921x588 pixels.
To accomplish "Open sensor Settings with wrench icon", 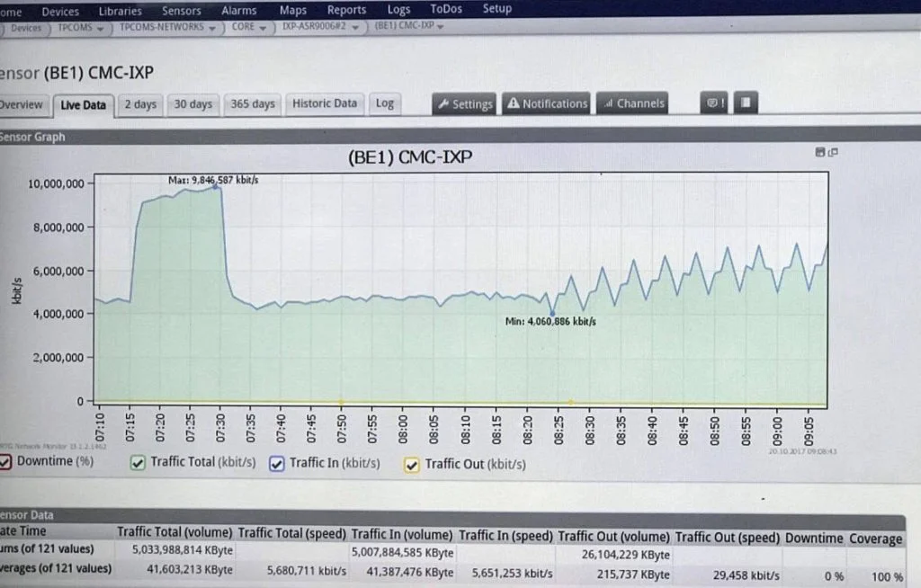I will point(464,103).
